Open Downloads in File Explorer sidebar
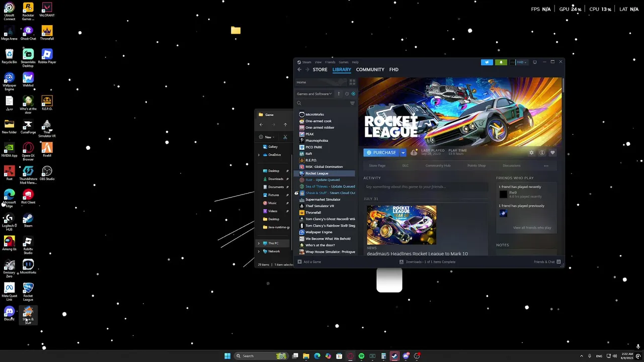The image size is (644, 362). coord(275,179)
